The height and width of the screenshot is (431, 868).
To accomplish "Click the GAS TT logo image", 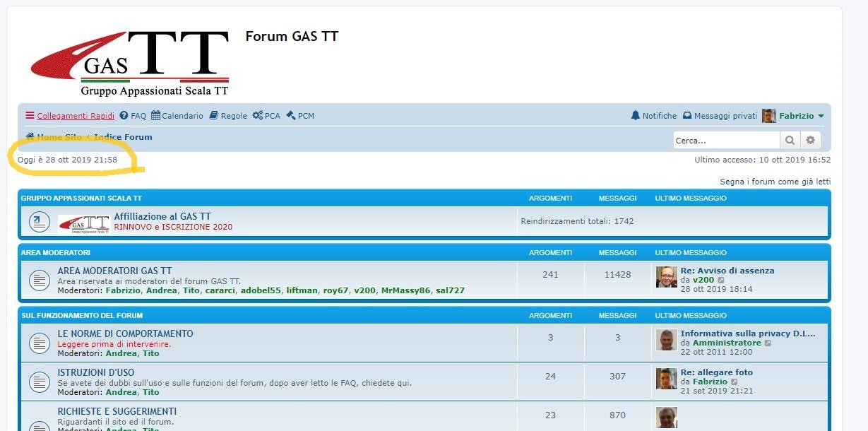I will pos(130,62).
